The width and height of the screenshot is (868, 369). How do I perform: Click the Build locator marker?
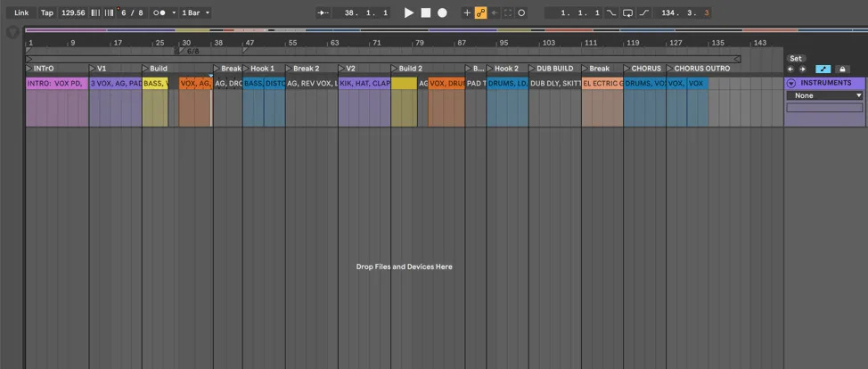click(155, 69)
